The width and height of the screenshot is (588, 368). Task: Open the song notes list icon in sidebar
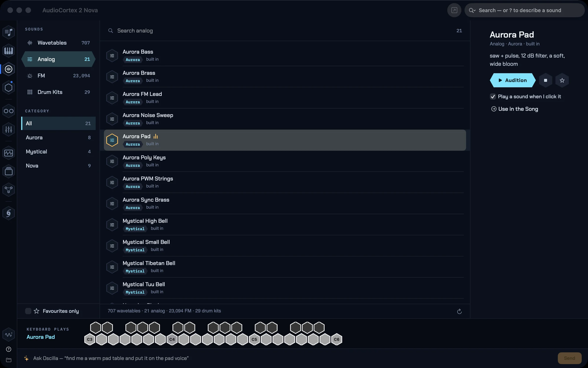9,32
